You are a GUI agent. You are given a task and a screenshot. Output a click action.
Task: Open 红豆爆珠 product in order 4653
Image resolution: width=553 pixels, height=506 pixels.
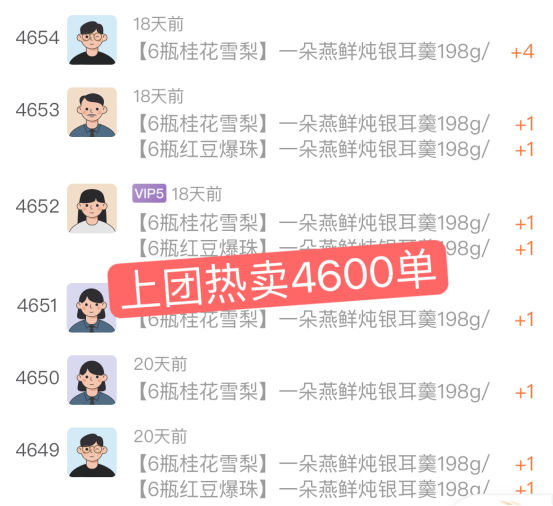tap(313, 149)
